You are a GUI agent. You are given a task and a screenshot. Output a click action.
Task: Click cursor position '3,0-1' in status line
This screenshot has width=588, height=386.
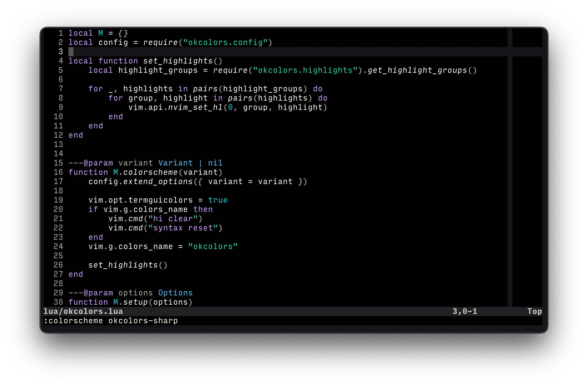[x=465, y=311]
